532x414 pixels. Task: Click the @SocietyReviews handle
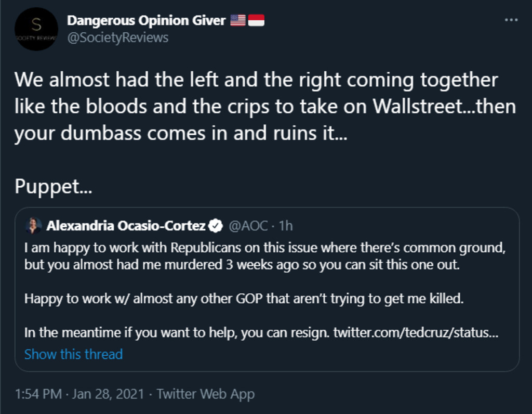(x=117, y=37)
